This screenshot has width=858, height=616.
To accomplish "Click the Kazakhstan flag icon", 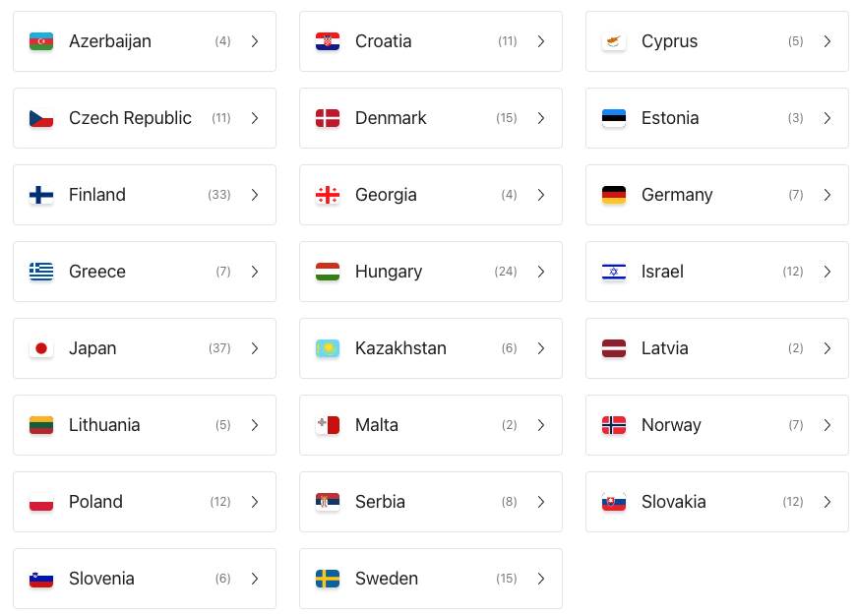I will pos(328,348).
